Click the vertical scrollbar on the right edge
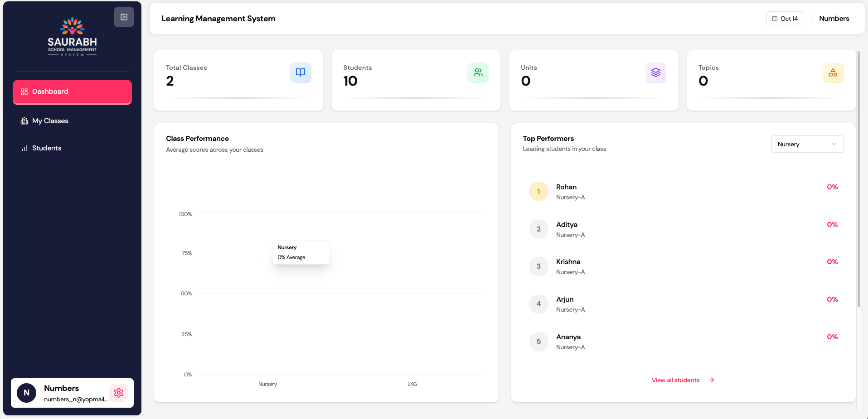This screenshot has width=868, height=419. coord(858,181)
